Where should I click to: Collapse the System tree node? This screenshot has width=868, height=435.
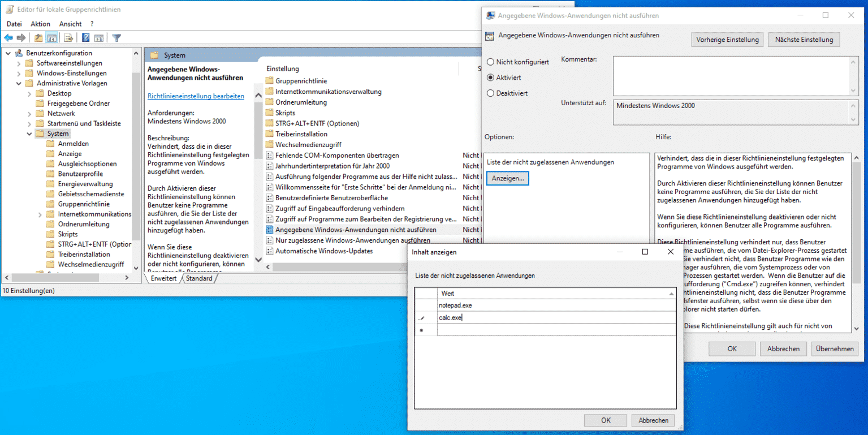[29, 133]
